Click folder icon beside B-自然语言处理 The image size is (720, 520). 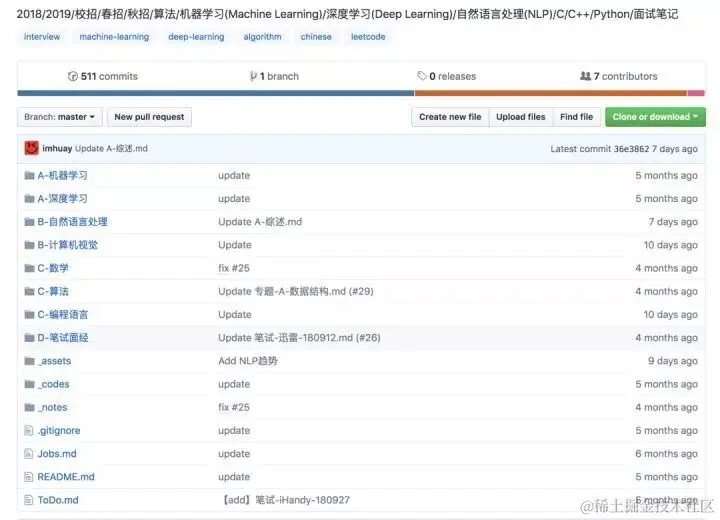tap(29, 222)
